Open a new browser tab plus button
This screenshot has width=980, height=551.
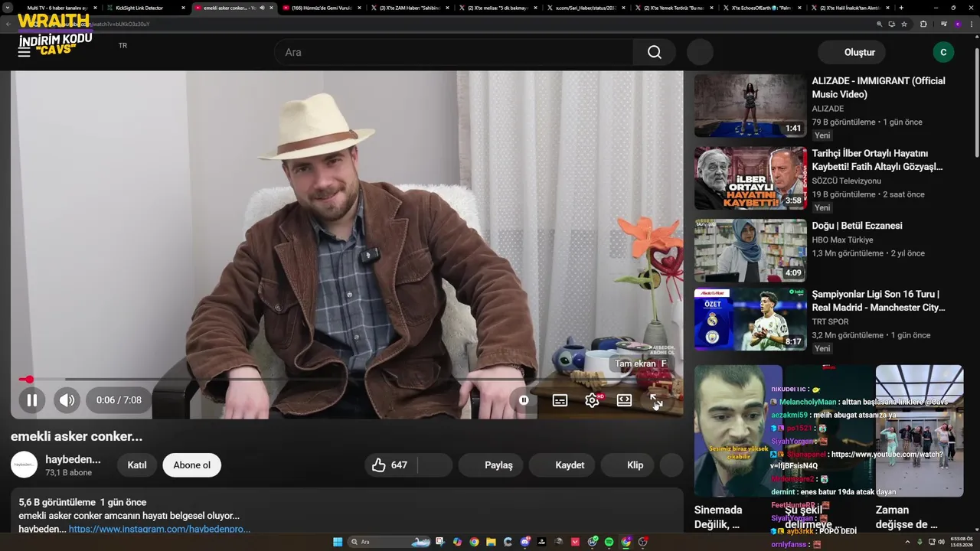click(901, 8)
